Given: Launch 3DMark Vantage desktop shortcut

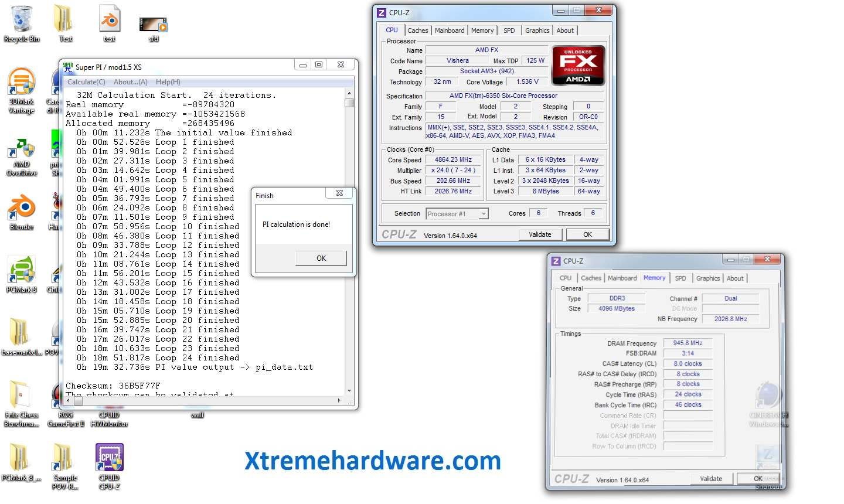Looking at the screenshot, I should (x=22, y=91).
